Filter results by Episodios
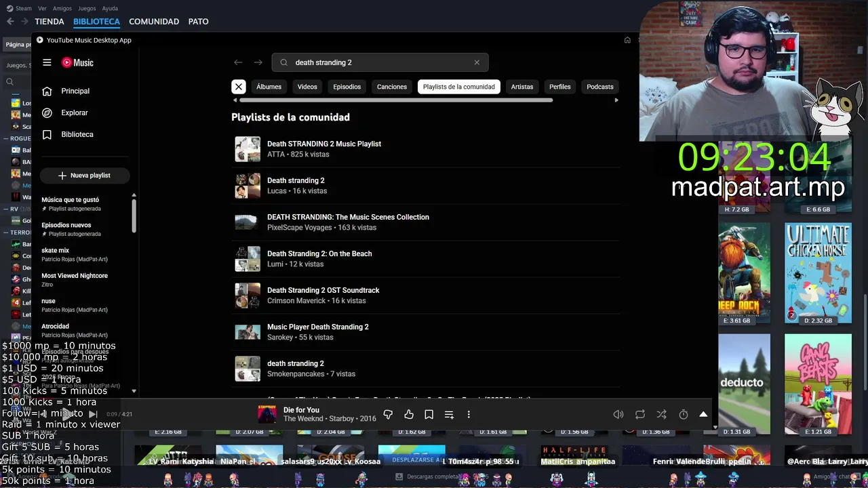868x488 pixels. click(x=347, y=87)
